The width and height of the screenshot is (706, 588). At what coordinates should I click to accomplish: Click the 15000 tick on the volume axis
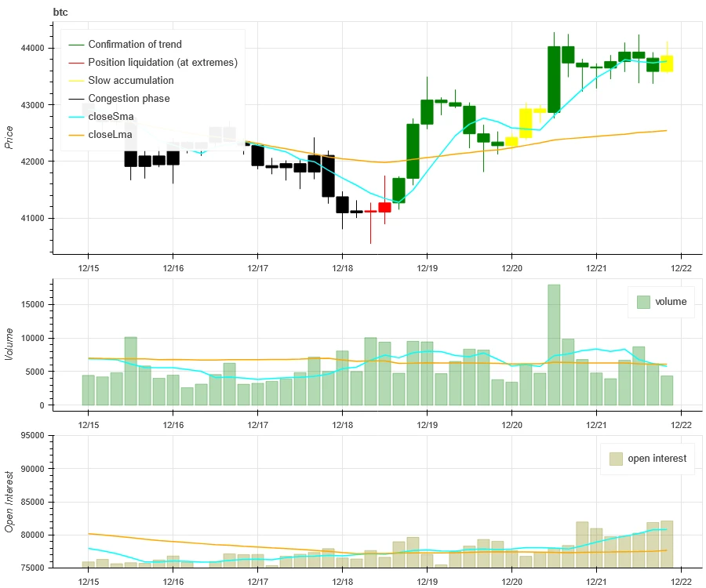point(31,305)
